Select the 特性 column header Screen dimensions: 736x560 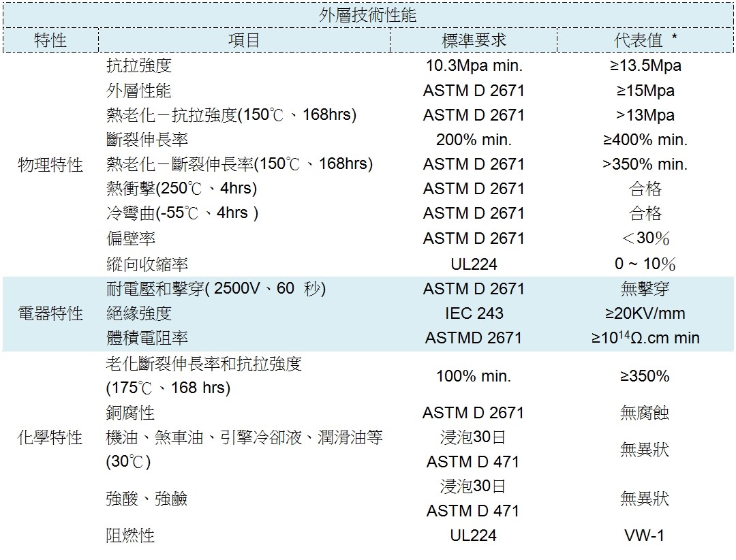coord(51,40)
